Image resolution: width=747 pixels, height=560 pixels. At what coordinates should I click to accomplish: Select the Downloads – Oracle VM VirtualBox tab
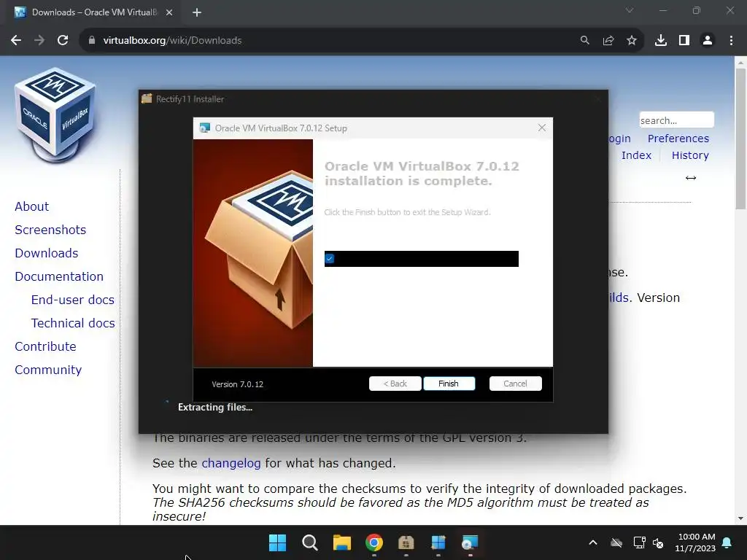coord(94,12)
